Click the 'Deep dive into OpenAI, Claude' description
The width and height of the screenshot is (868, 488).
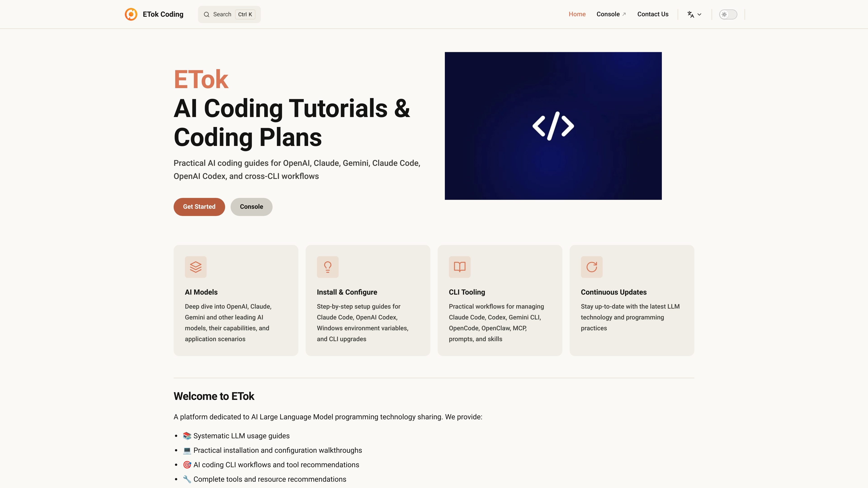(x=228, y=323)
